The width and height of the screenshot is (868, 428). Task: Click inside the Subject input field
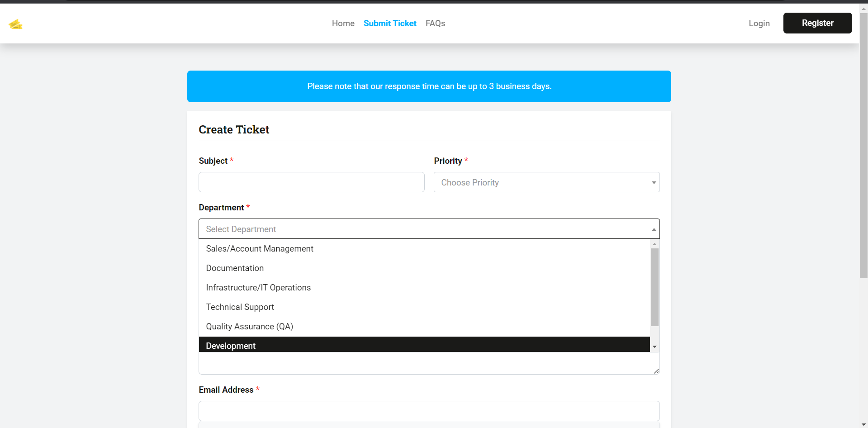tap(311, 182)
